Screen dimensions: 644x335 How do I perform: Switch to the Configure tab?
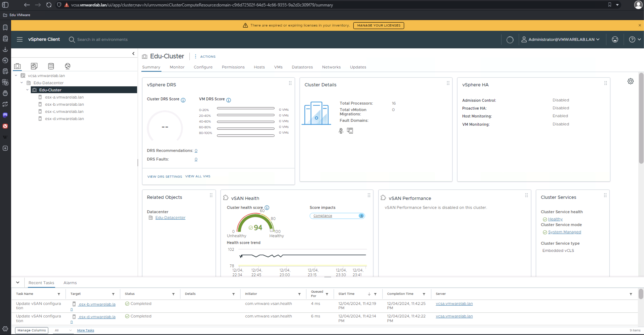[203, 67]
